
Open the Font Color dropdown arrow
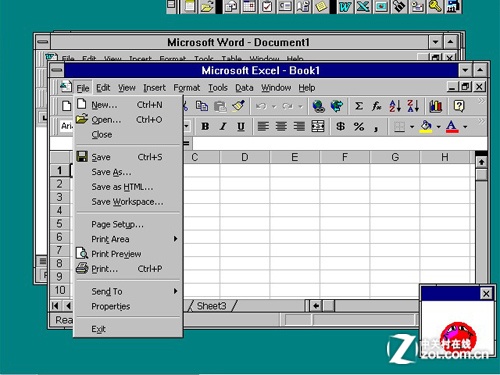465,127
